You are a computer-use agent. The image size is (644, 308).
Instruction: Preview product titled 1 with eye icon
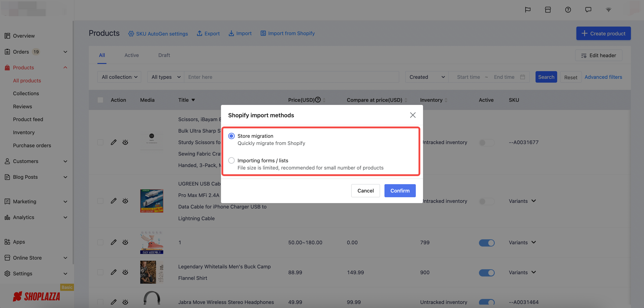click(125, 242)
